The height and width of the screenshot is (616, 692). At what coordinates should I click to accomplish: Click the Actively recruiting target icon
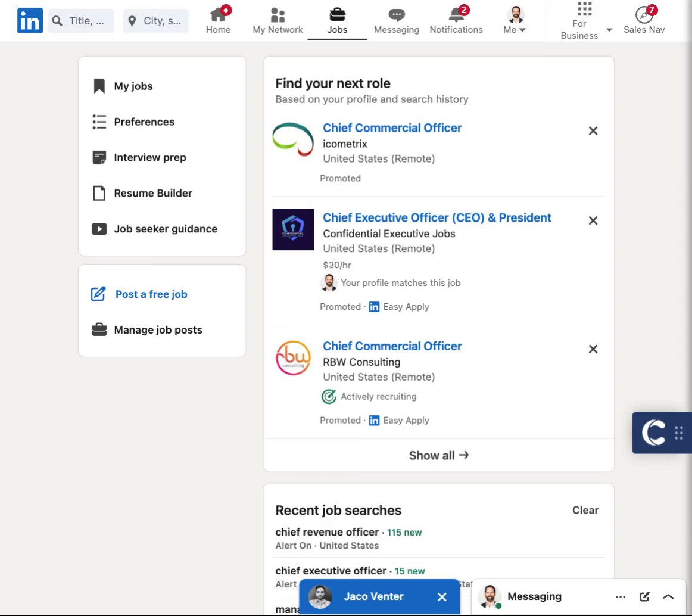pyautogui.click(x=329, y=397)
